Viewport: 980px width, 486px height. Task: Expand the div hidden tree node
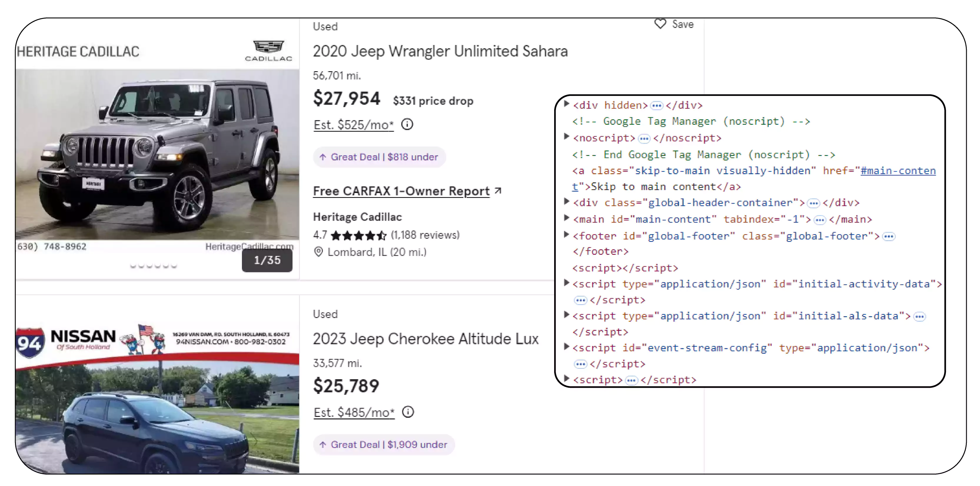(567, 104)
